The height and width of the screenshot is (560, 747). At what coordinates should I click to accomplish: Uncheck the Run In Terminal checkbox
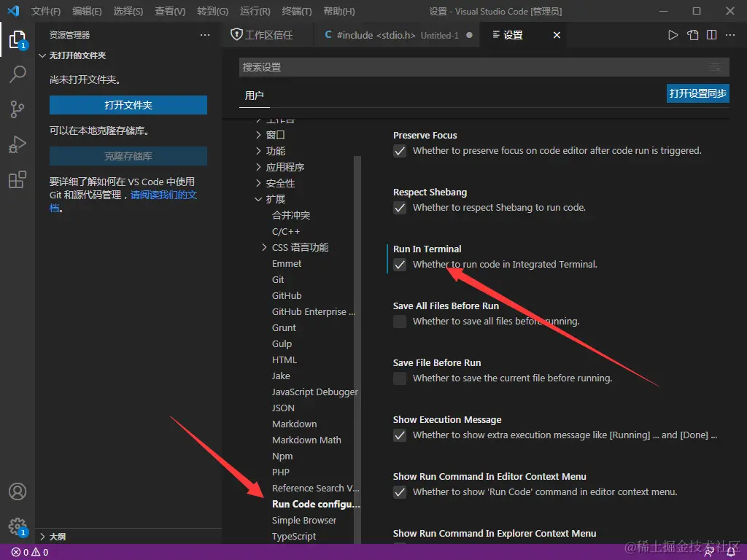pyautogui.click(x=400, y=265)
